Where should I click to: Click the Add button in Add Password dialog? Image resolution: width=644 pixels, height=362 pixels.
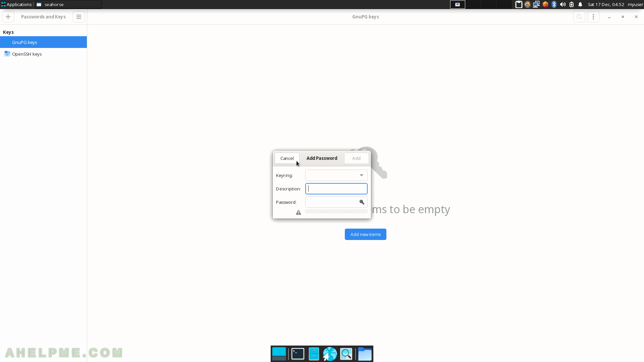coord(357,158)
